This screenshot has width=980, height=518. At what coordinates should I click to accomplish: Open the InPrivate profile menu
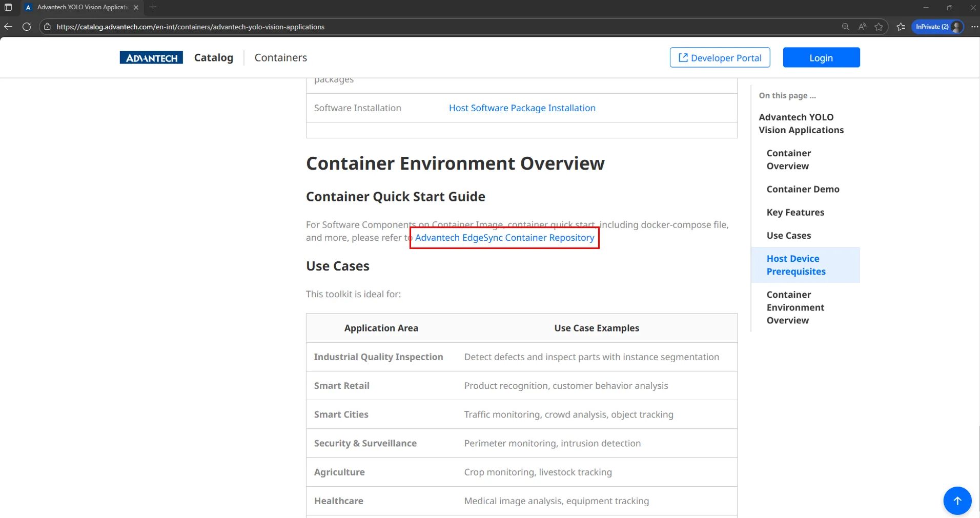936,27
